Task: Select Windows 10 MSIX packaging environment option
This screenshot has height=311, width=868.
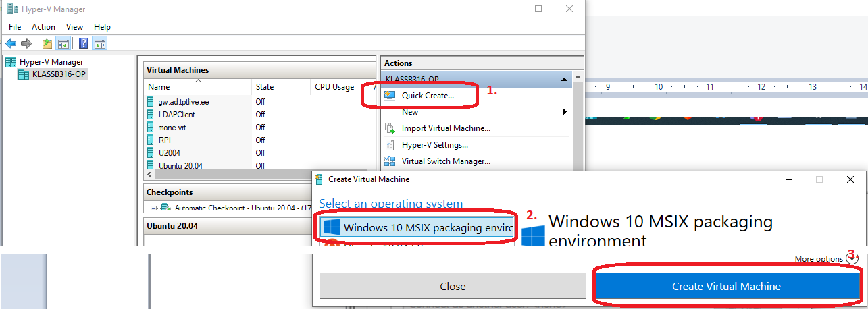Action: [417, 228]
